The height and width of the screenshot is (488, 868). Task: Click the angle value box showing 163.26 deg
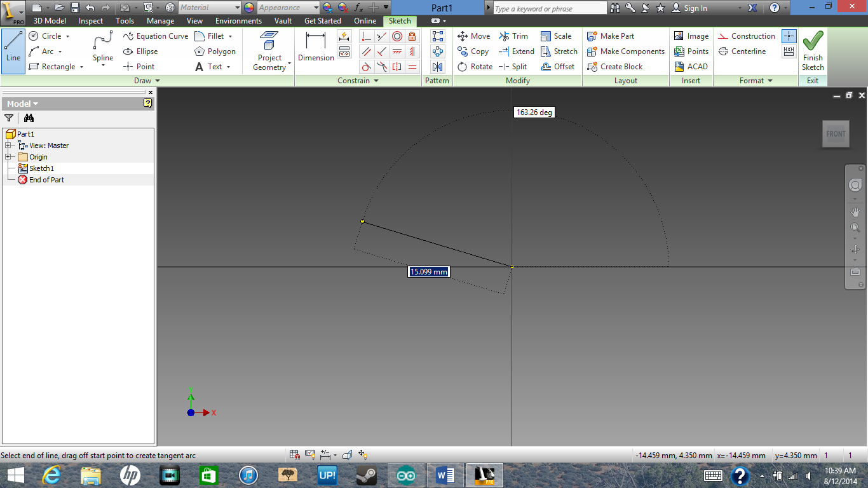pos(534,111)
